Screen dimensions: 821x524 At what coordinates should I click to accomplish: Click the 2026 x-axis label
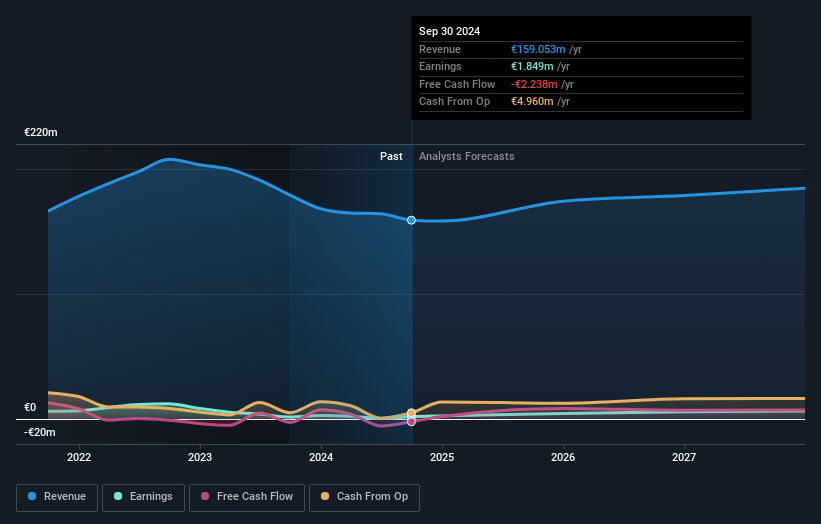[x=563, y=458]
